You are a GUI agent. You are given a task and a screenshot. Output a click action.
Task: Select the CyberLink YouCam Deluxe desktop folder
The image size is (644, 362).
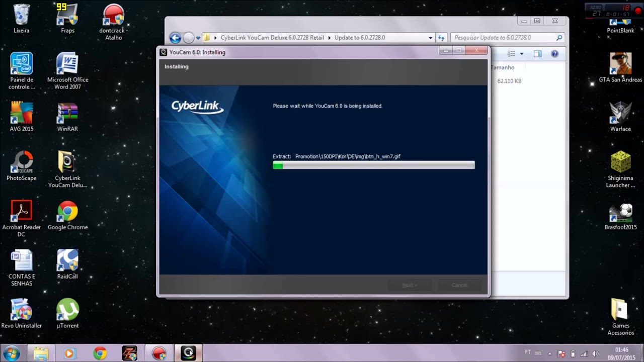[67, 169]
